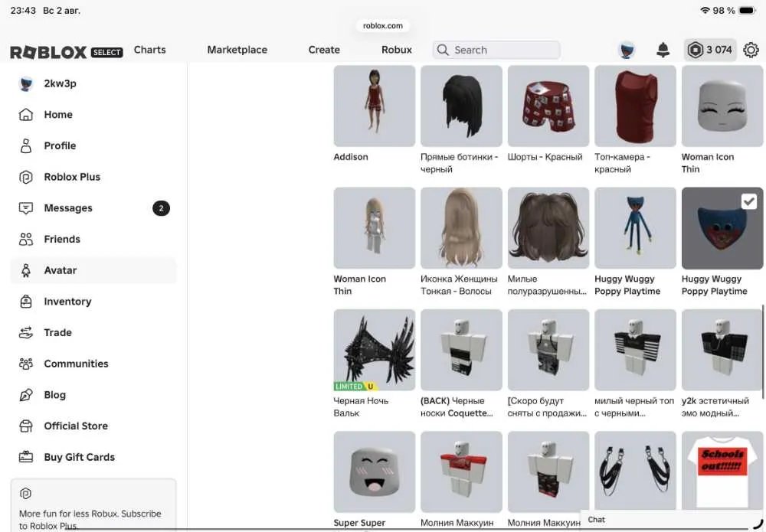This screenshot has width=766, height=532.
Task: Select the Limited Черная Ночь Вальк wings item
Action: point(375,350)
